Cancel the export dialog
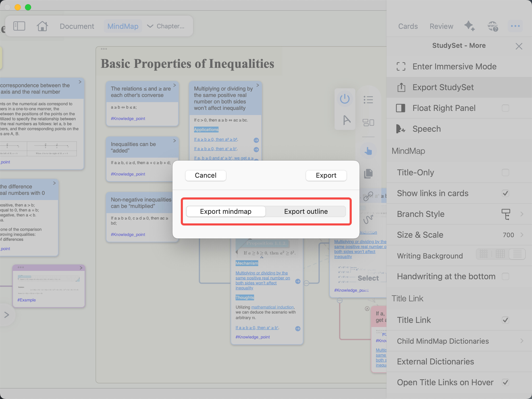The image size is (532, 399). point(205,175)
